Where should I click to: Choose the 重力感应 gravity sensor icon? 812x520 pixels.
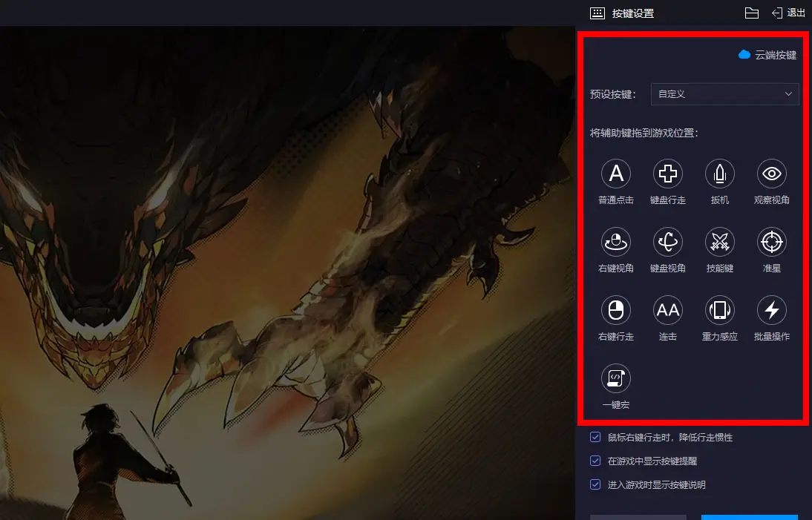(720, 310)
